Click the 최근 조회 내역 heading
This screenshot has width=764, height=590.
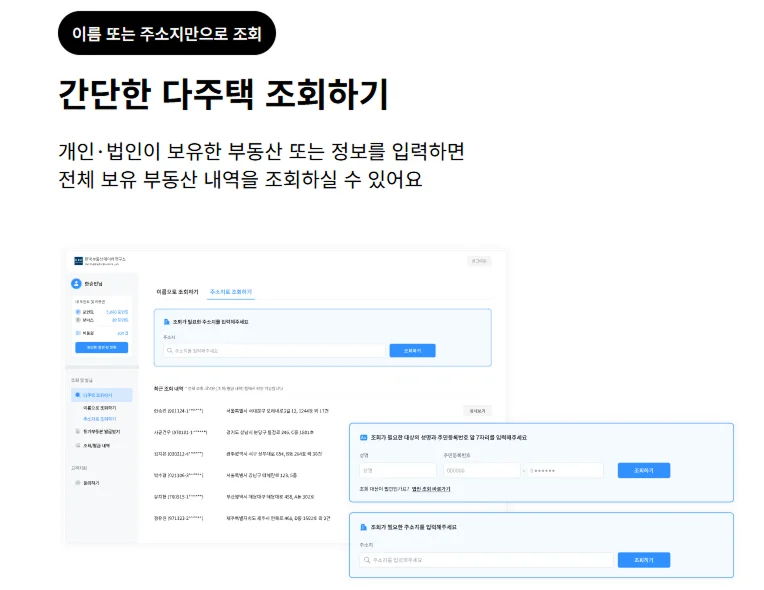pyautogui.click(x=168, y=389)
